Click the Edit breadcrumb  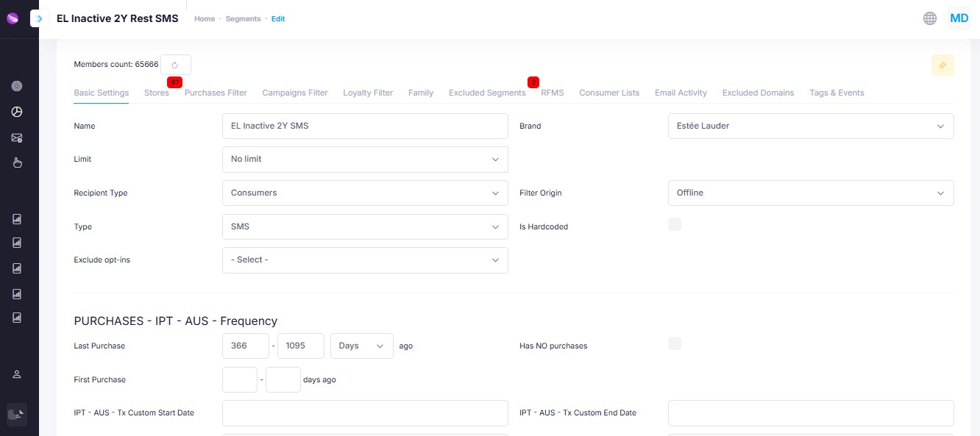pyautogui.click(x=278, y=19)
